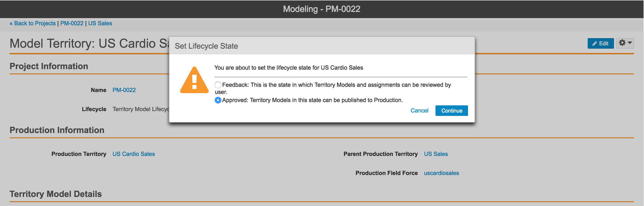Viewport: 644px width, 206px height.
Task: Open the PM-0022 breadcrumb link
Action: pos(72,23)
